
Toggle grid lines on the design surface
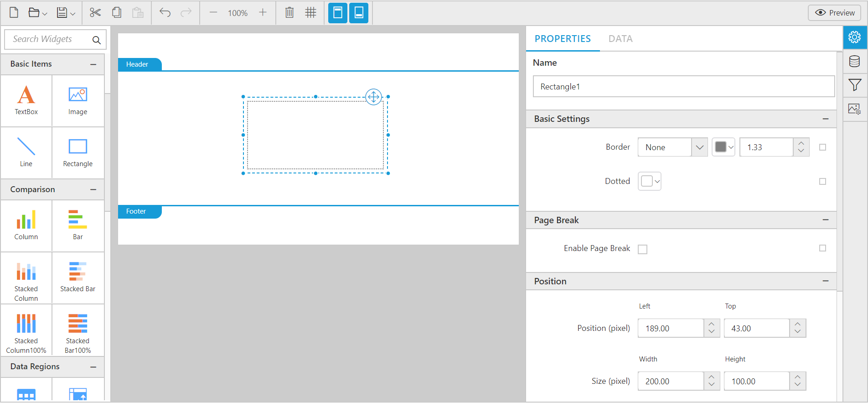pyautogui.click(x=311, y=12)
